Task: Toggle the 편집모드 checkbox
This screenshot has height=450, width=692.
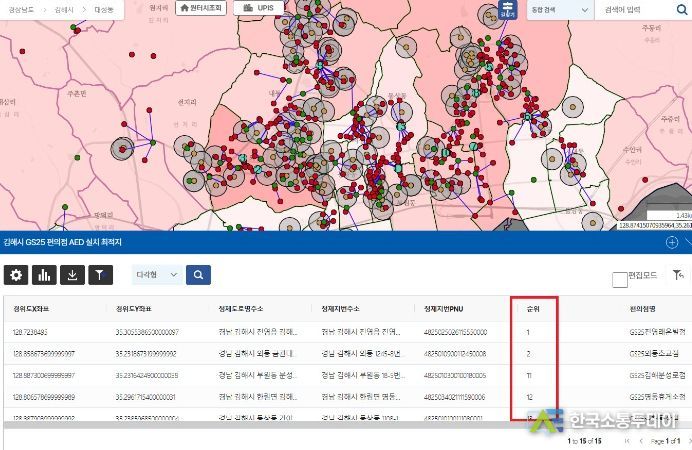Action: pyautogui.click(x=620, y=280)
